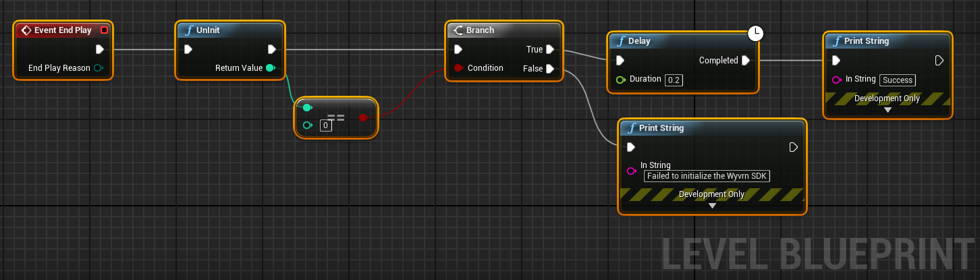Click the End Play Reason output pin
This screenshot has height=280, width=980.
[99, 68]
